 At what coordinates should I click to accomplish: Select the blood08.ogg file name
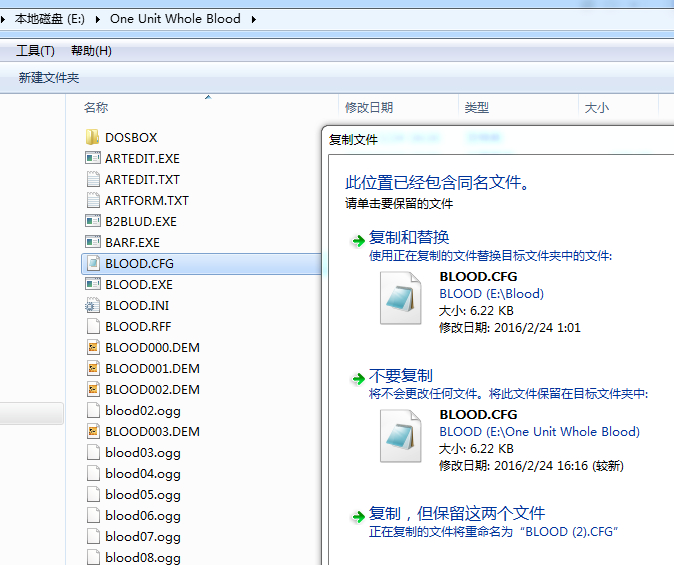click(x=143, y=558)
